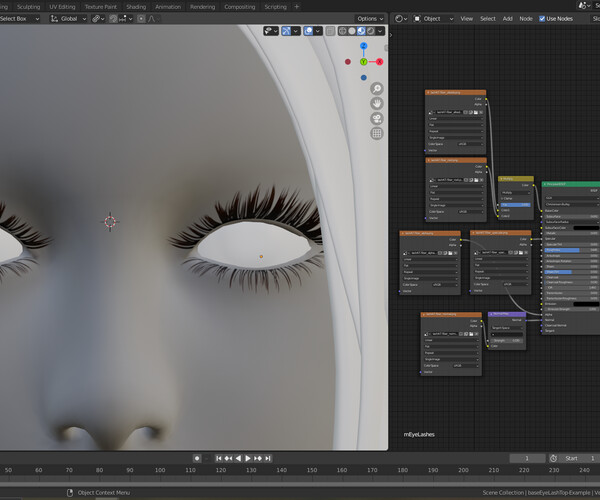Viewport: 600px width, 500px height.
Task: Switch to the Scripting workspace tab
Action: coord(276,7)
